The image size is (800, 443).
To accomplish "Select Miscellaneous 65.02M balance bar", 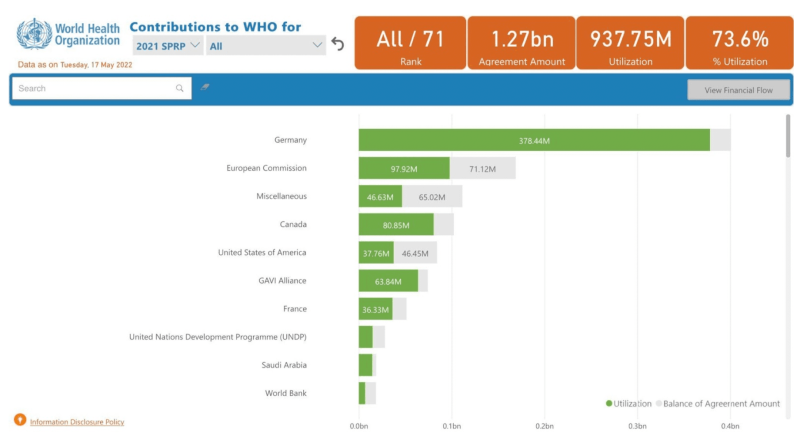I will click(432, 196).
